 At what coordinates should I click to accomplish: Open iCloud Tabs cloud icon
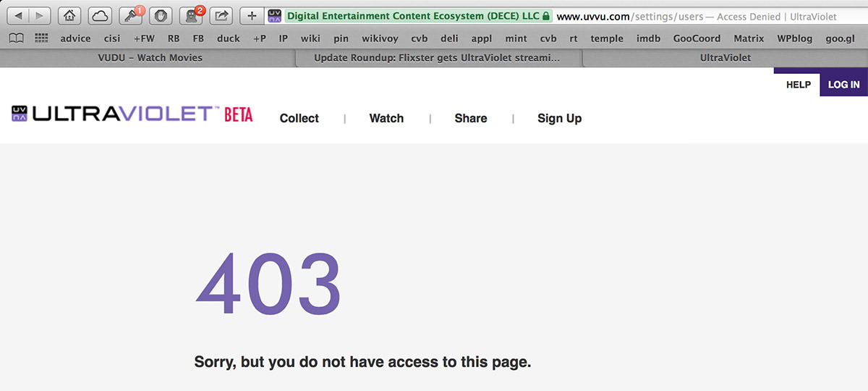(100, 15)
